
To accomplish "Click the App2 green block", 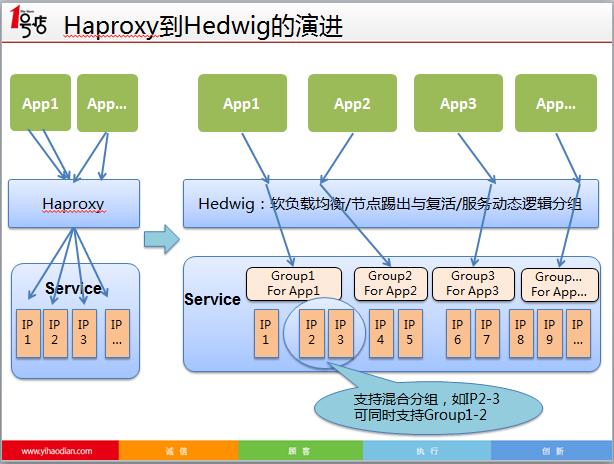I will tap(352, 103).
